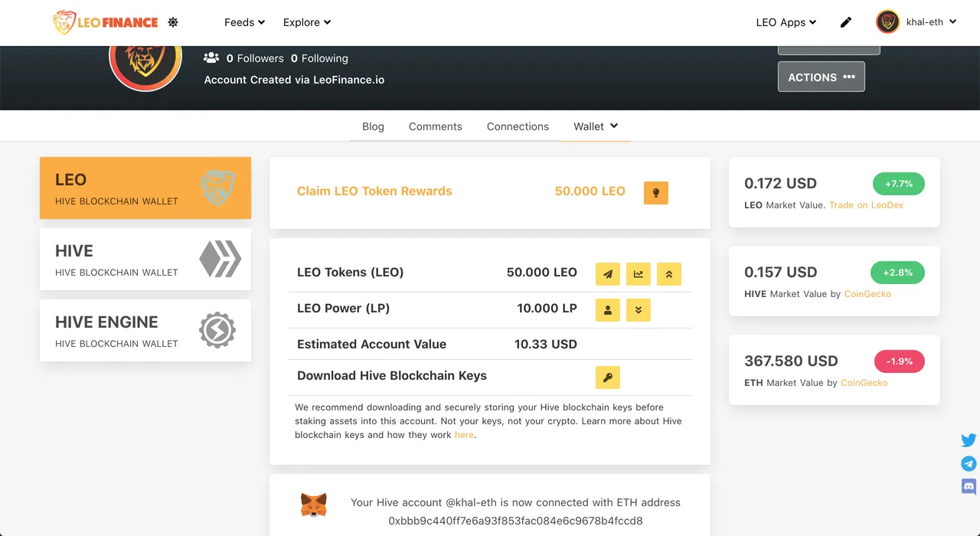Click the Followers count

tap(255, 58)
